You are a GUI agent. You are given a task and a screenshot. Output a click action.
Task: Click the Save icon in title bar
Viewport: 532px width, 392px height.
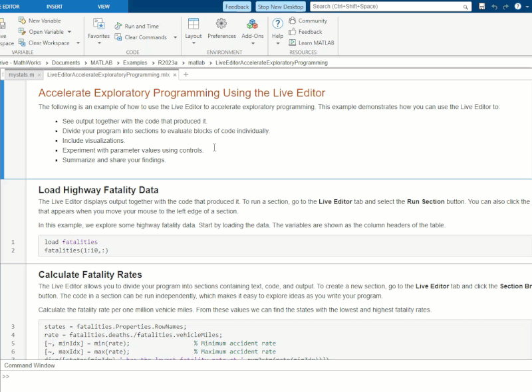coord(481,7)
